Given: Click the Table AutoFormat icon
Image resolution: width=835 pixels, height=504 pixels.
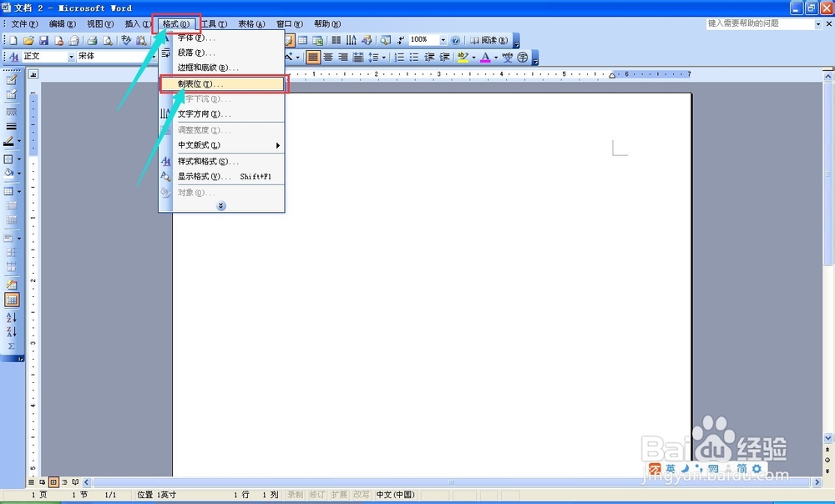Looking at the screenshot, I should click(x=11, y=285).
